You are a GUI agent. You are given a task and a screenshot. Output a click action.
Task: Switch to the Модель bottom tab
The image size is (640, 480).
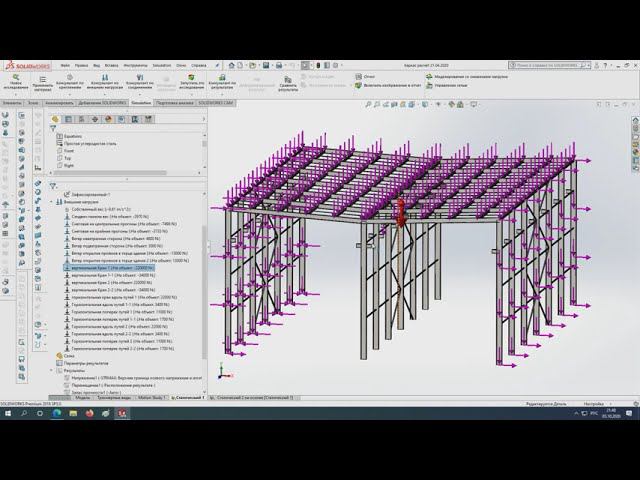pyautogui.click(x=83, y=397)
